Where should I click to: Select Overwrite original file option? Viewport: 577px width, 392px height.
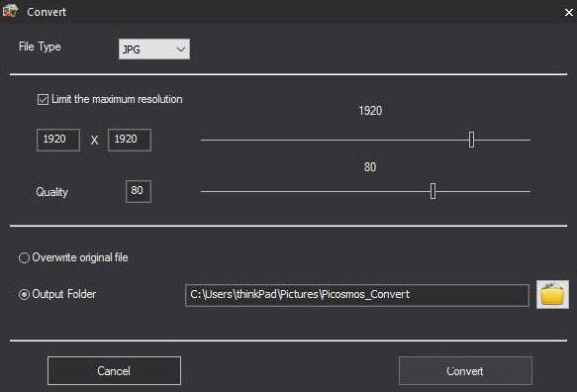pyautogui.click(x=24, y=257)
